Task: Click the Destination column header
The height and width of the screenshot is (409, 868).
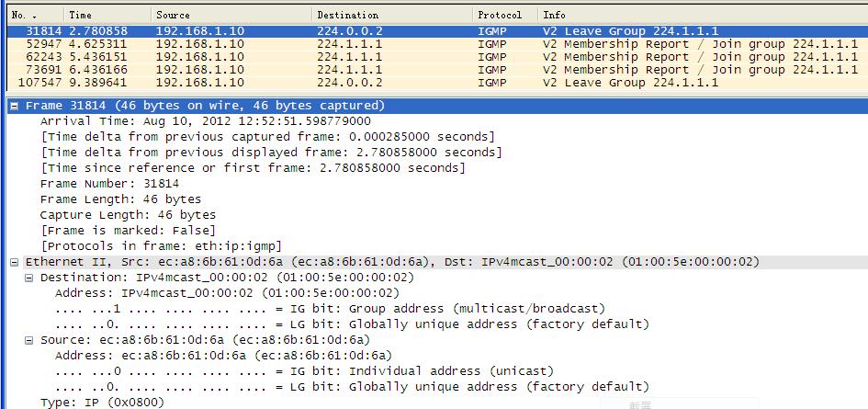Action: (x=390, y=15)
